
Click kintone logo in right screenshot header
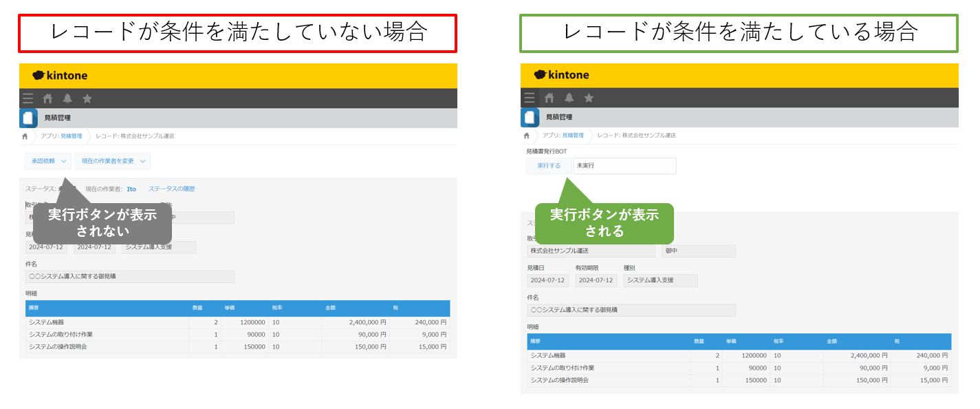[x=561, y=75]
